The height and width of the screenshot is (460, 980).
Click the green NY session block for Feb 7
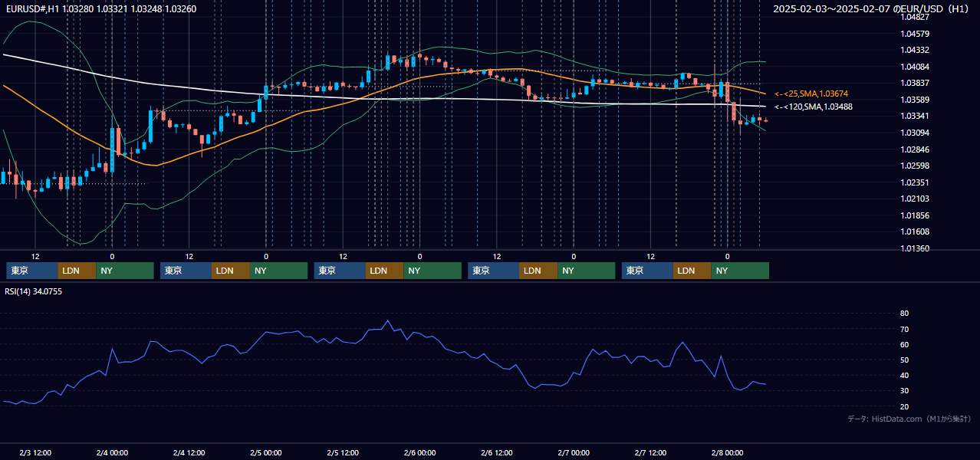click(x=740, y=271)
